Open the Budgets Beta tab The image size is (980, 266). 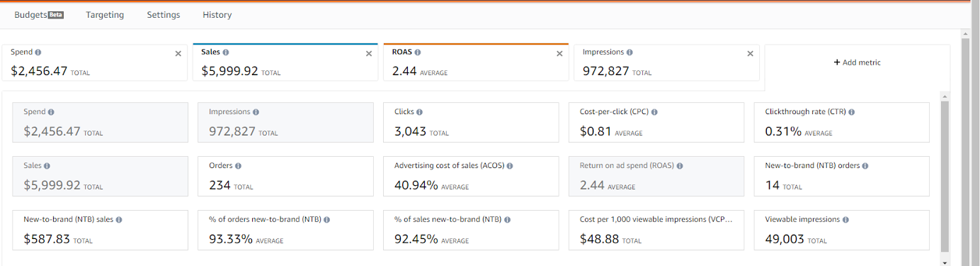click(39, 15)
